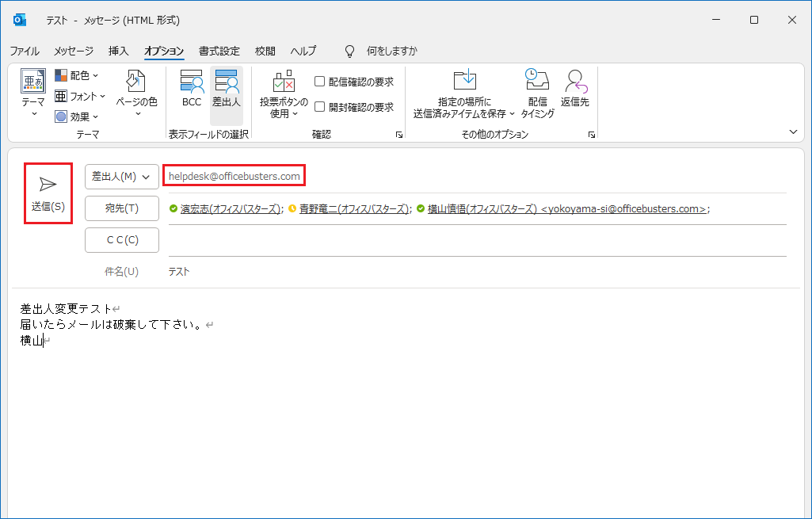Image resolution: width=812 pixels, height=519 pixels.
Task: Click the CC (C) button
Action: point(121,240)
